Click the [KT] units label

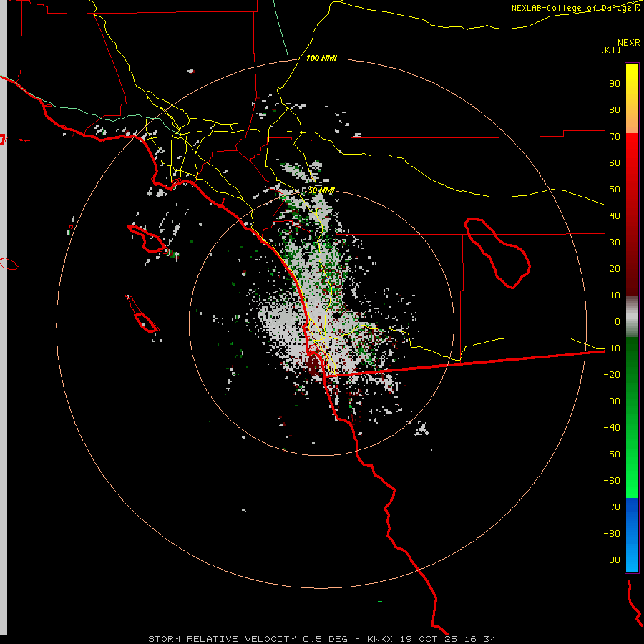coord(610,49)
